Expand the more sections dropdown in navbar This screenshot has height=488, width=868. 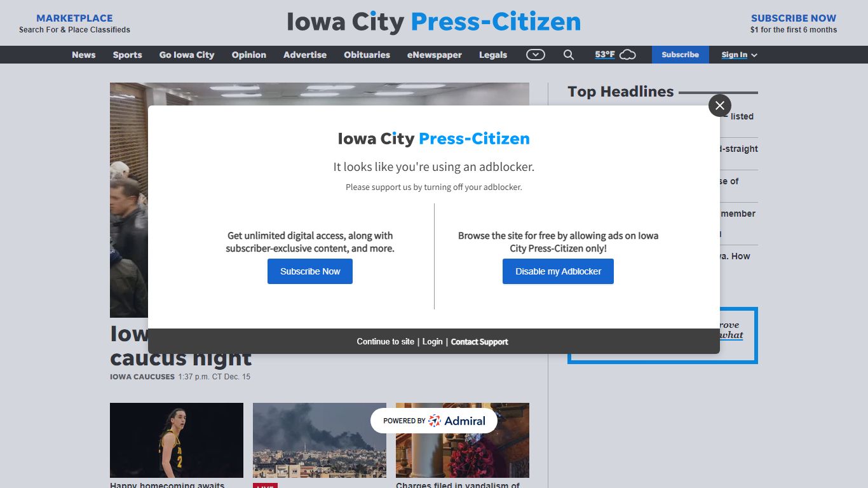click(536, 55)
